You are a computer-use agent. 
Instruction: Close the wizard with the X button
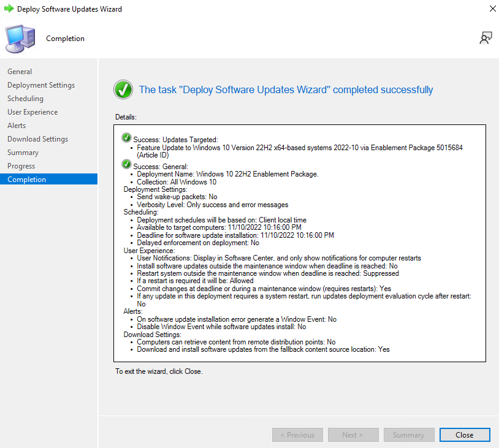tap(492, 9)
